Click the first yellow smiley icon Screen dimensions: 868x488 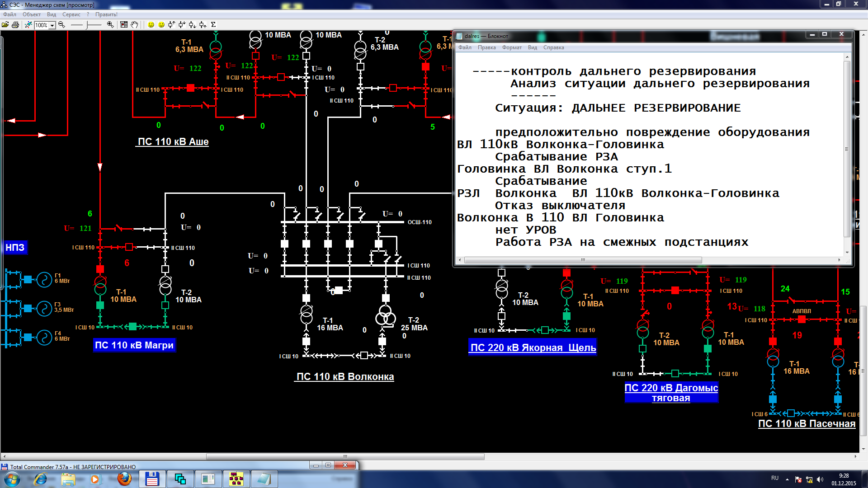click(151, 25)
